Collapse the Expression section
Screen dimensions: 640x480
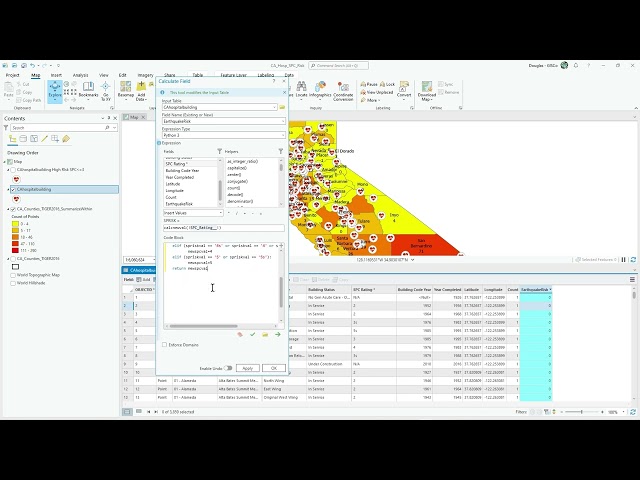[159, 143]
